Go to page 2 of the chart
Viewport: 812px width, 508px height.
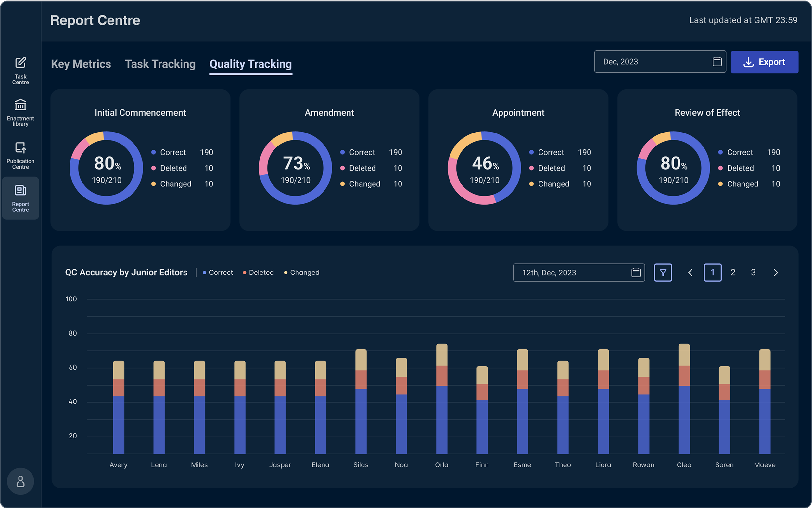(x=733, y=273)
